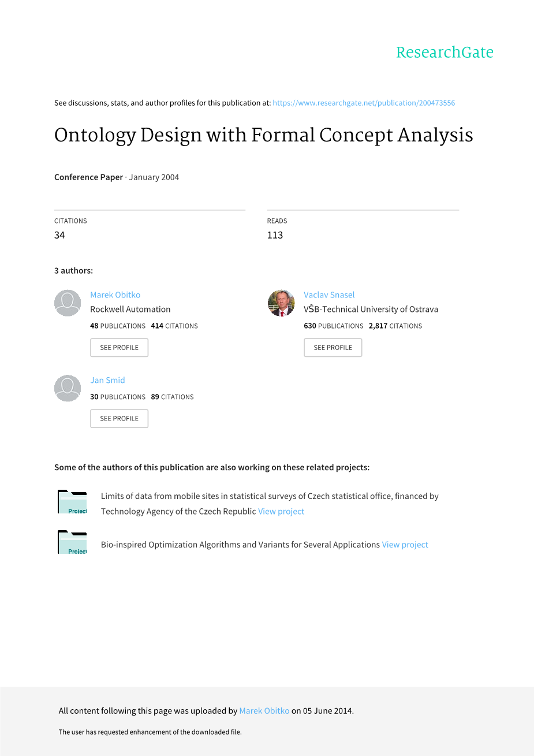Open Vaclav Snasel author name link

point(329,295)
